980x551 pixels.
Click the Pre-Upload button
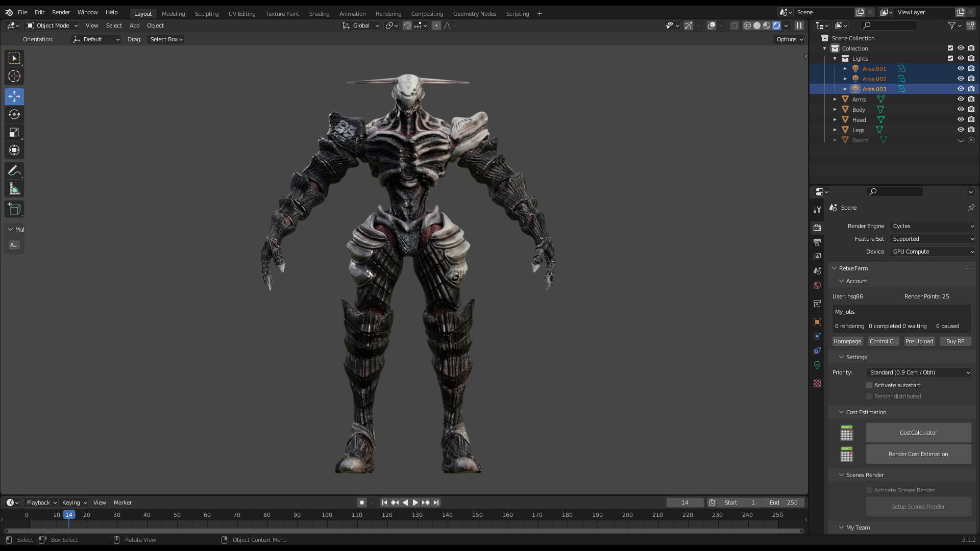919,341
